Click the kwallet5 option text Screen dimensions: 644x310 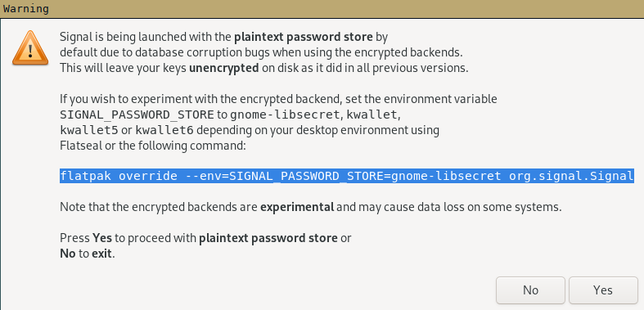[89, 130]
